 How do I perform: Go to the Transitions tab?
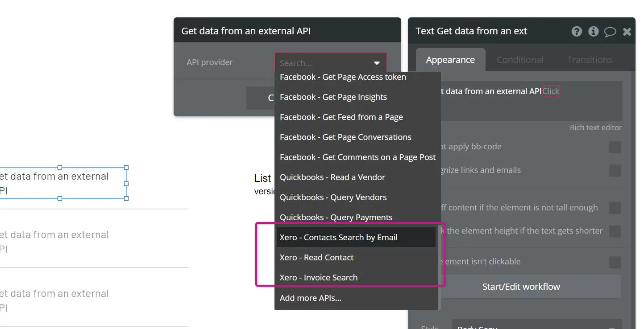[x=590, y=60]
